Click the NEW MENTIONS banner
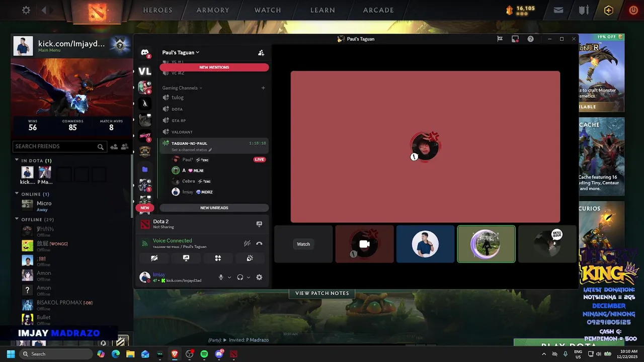This screenshot has width=644, height=362. click(214, 67)
